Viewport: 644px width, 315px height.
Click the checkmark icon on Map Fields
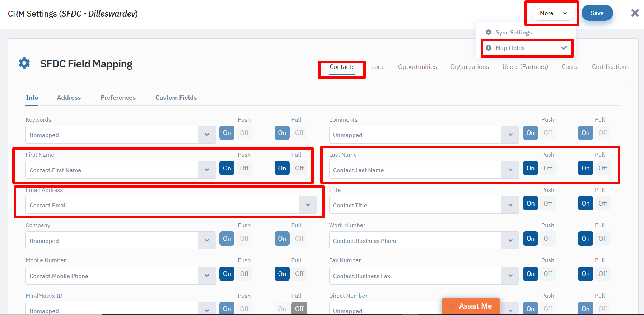point(564,48)
